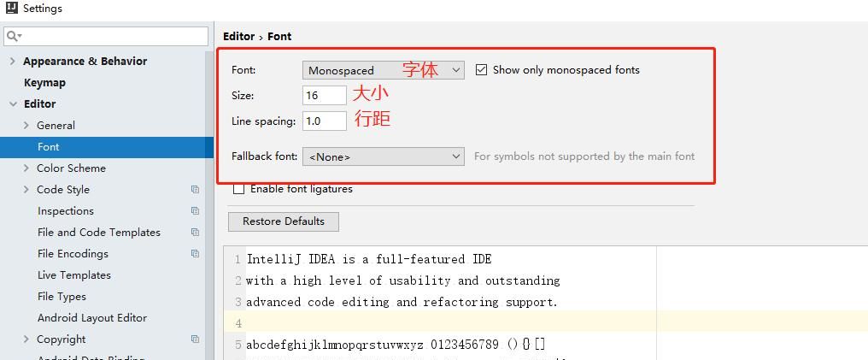Open File and Code Templates settings
This screenshot has height=360, width=868.
(x=98, y=232)
